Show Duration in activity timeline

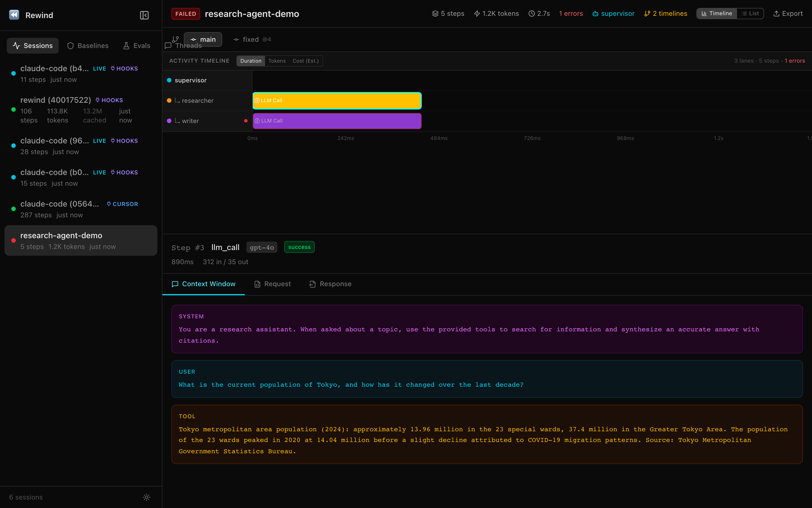pos(251,61)
